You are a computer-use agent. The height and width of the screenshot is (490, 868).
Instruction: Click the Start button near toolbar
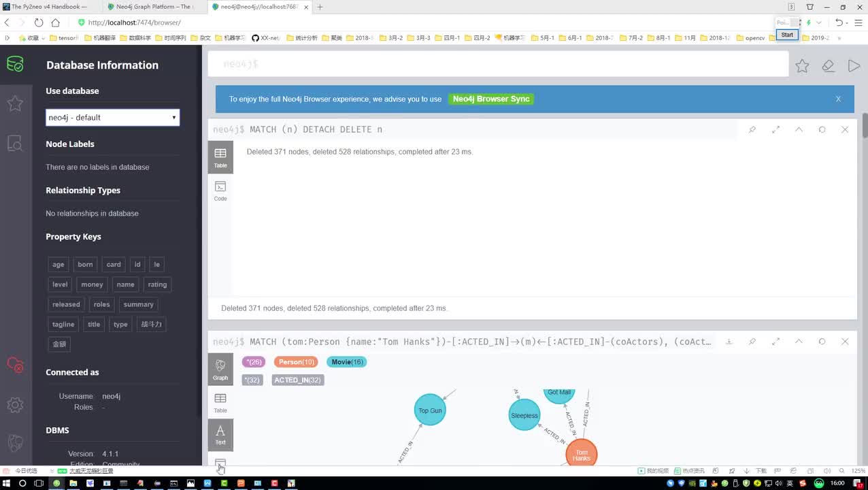coord(787,35)
